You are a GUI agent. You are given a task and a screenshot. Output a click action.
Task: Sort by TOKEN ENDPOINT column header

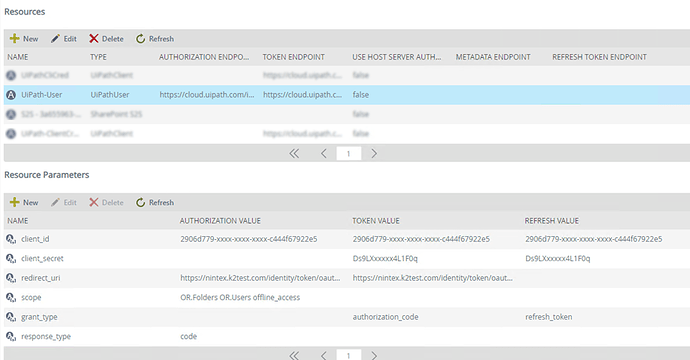(294, 57)
